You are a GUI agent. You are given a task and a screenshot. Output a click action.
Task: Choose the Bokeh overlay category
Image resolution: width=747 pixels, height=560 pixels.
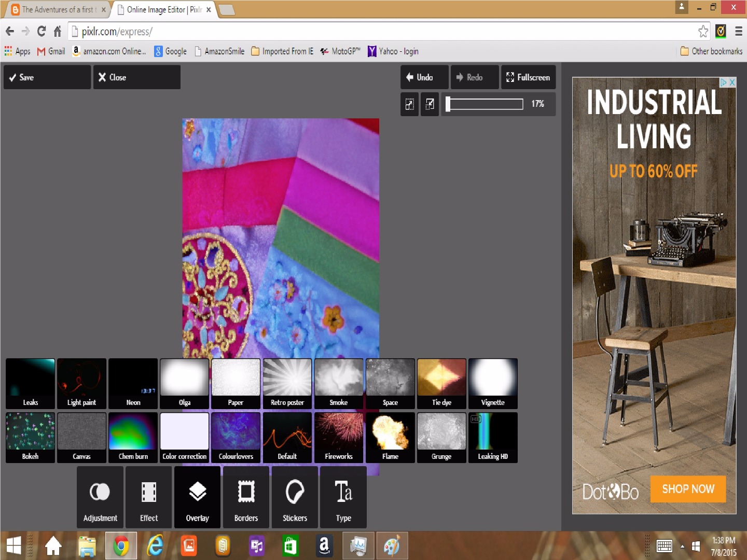point(30,437)
